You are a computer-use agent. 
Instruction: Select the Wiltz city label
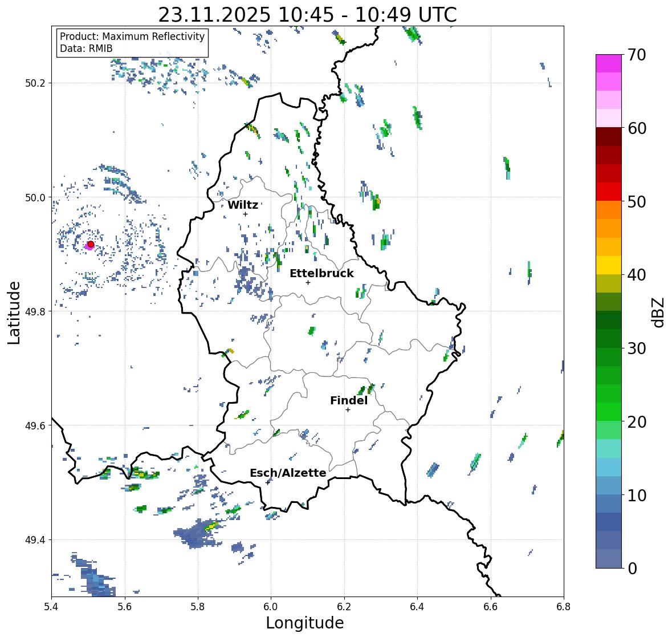click(243, 205)
